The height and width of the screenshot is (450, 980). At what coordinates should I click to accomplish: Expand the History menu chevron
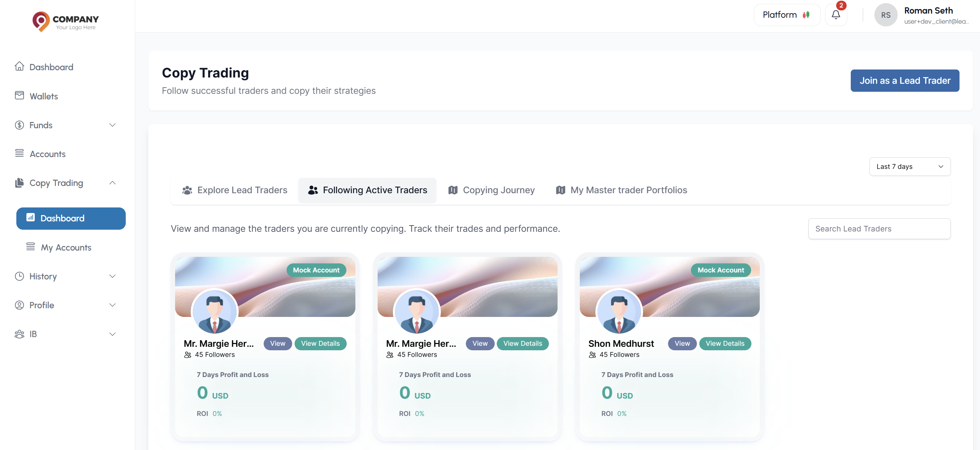point(112,276)
